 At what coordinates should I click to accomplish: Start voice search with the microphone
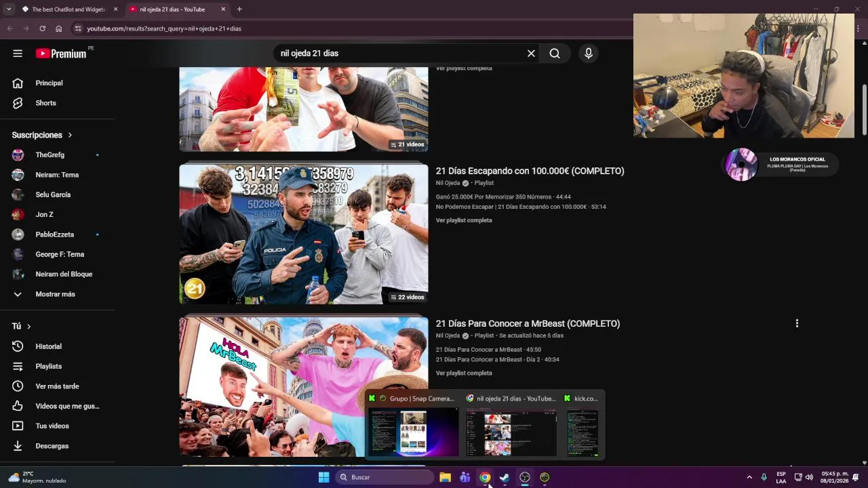click(x=589, y=54)
